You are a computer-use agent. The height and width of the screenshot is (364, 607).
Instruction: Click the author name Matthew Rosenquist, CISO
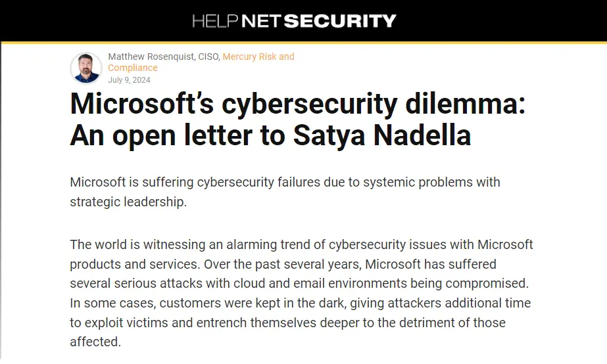coord(163,57)
